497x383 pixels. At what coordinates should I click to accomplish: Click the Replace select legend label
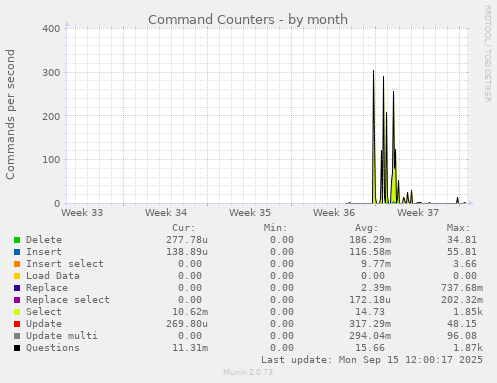pyautogui.click(x=68, y=300)
